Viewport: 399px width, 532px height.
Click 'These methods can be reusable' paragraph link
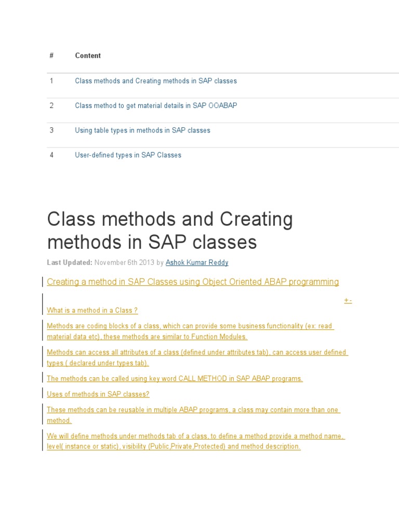193,410
